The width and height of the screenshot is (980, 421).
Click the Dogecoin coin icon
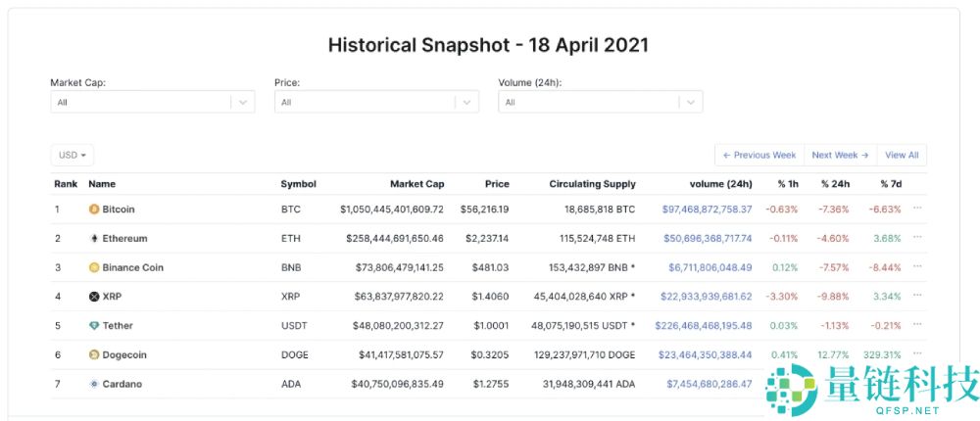pyautogui.click(x=94, y=354)
